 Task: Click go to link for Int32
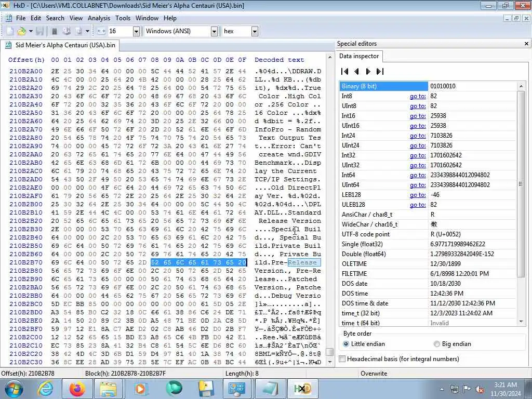tap(418, 155)
